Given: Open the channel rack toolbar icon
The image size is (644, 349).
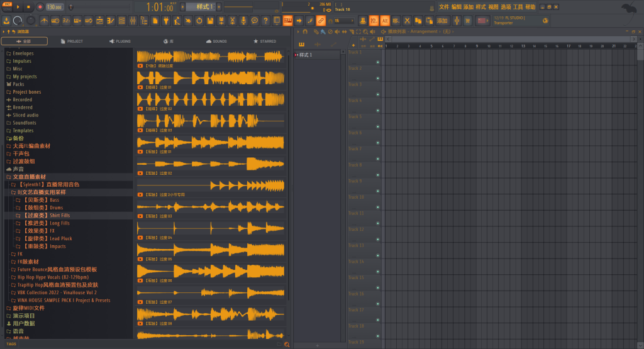Looking at the screenshot, I should (x=121, y=21).
